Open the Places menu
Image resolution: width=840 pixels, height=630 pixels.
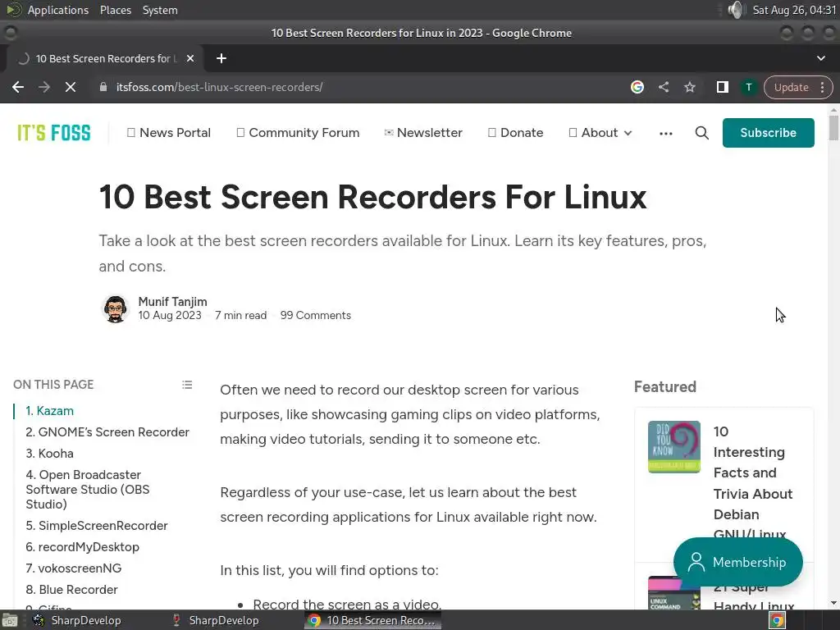[116, 10]
